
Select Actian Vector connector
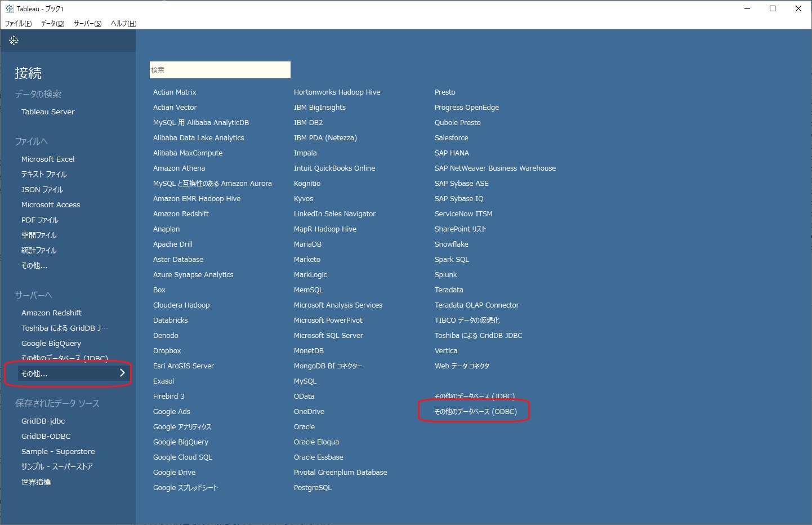(175, 108)
